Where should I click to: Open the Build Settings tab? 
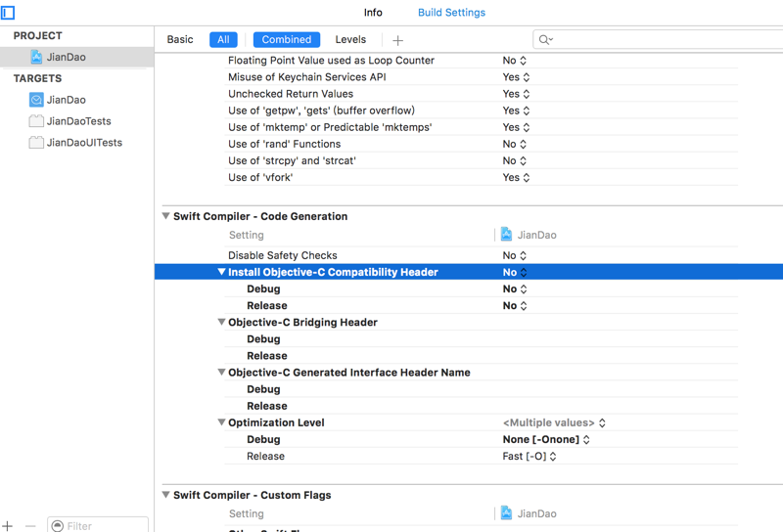(x=451, y=13)
